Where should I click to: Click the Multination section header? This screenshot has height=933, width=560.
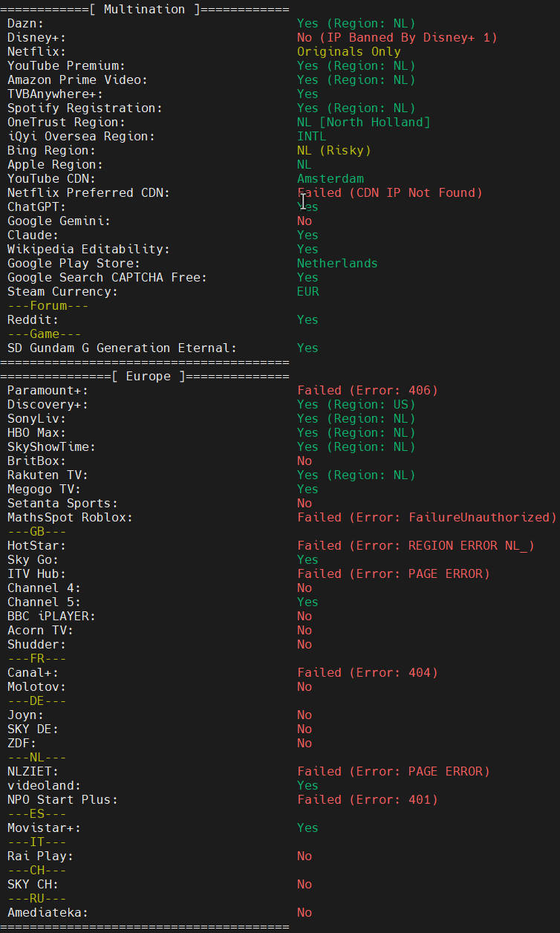pos(144,10)
